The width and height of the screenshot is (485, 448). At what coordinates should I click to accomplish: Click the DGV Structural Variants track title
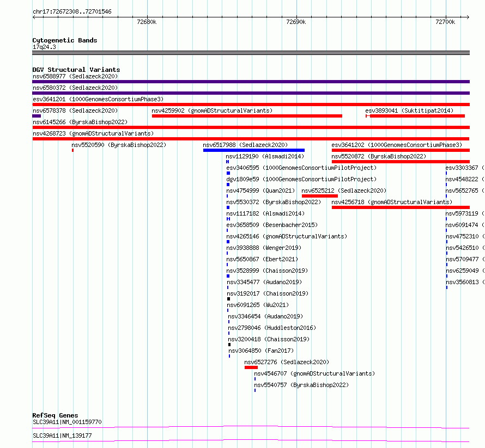pos(76,70)
